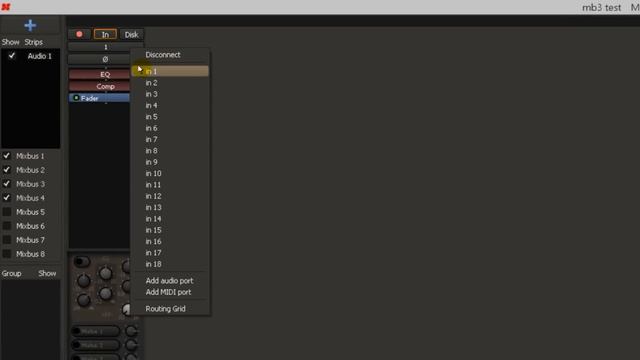Select input in 1
This screenshot has width=640, height=360.
(171, 71)
